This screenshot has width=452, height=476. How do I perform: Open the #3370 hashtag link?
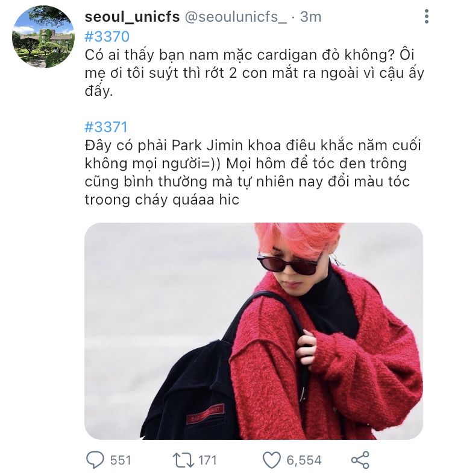[107, 36]
